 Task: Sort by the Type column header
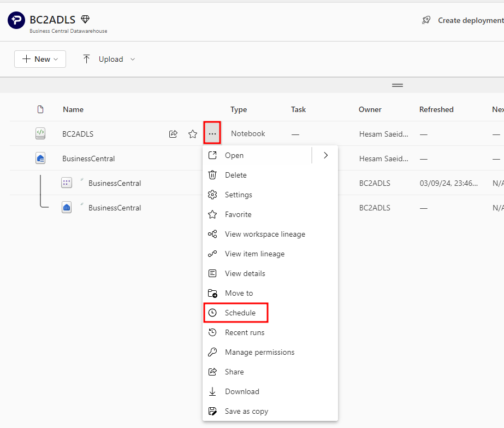(239, 109)
